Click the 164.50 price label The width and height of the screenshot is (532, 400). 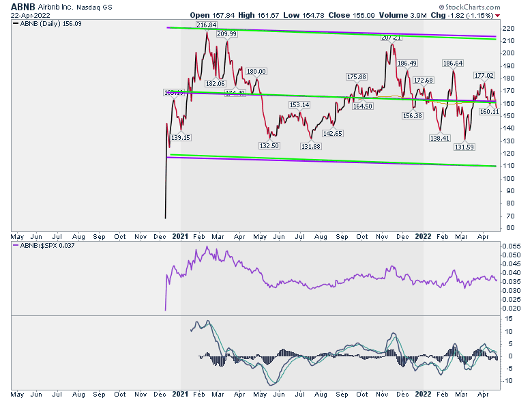point(362,106)
